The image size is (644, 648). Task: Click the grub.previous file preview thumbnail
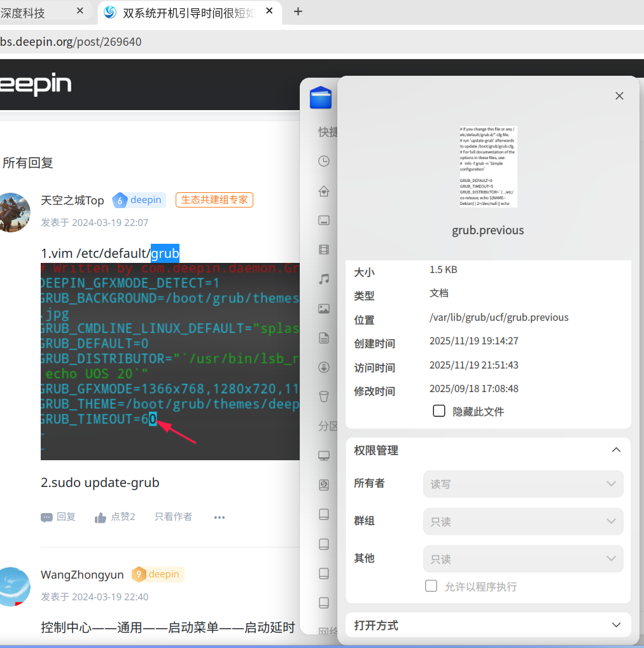pyautogui.click(x=488, y=167)
